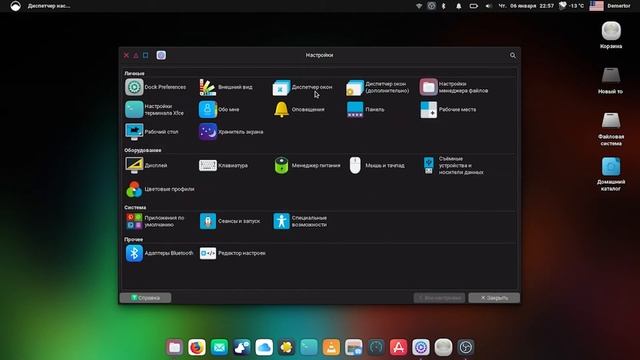
Task: Open the cloud app in the dock
Action: tap(264, 347)
